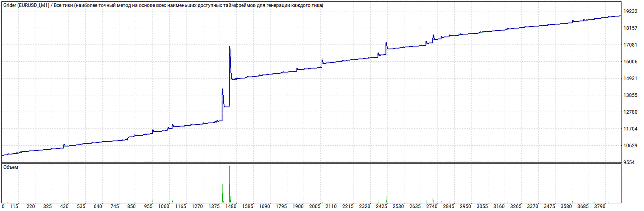The width and height of the screenshot is (644, 211).
Task: Select the 1690 x-axis label
Action: pyautogui.click(x=264, y=206)
